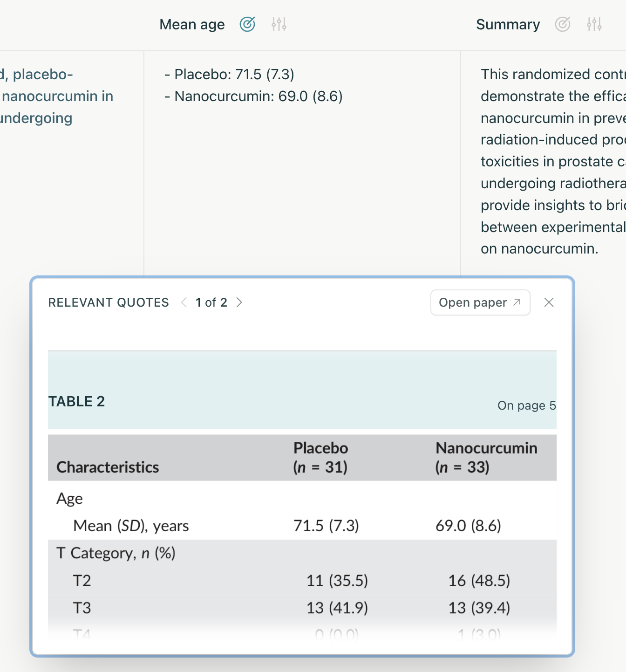Click the TABLE 2 heading
Image resolution: width=626 pixels, height=672 pixels.
tap(77, 401)
